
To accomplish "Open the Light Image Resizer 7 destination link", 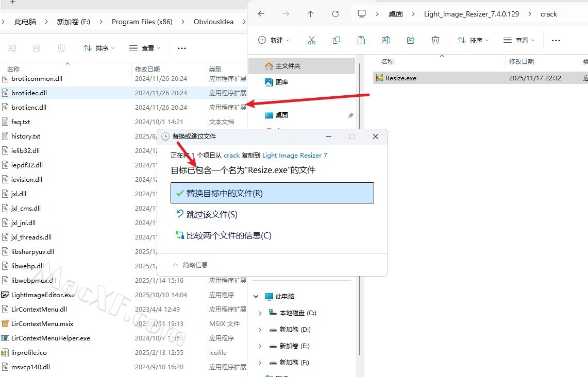I will tap(294, 155).
